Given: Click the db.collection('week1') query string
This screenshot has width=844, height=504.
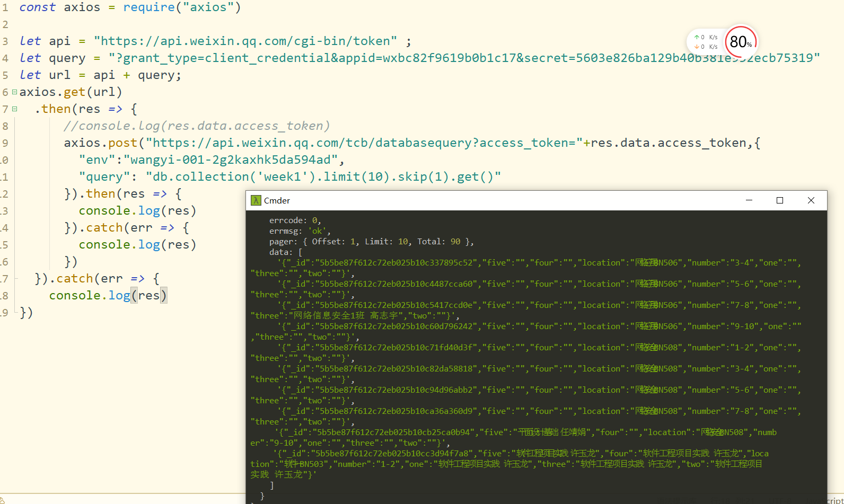Looking at the screenshot, I should tap(323, 177).
